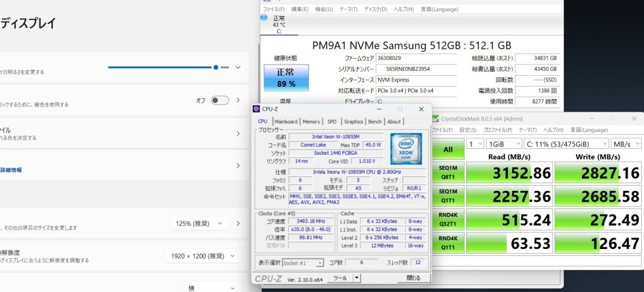
Task: Switch to the Memory tab in CPU-Z
Action: click(311, 122)
